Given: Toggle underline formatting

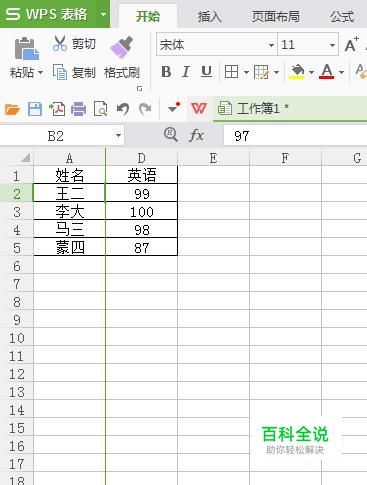Looking at the screenshot, I should click(206, 72).
